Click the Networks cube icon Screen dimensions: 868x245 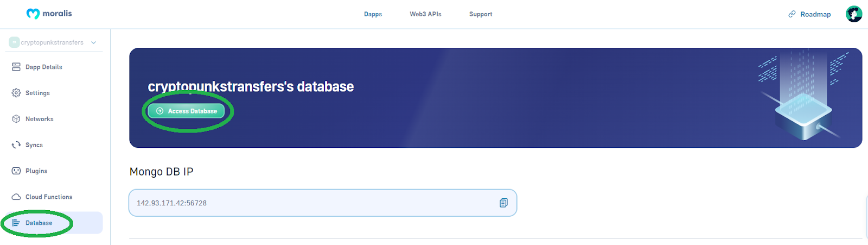coord(16,119)
